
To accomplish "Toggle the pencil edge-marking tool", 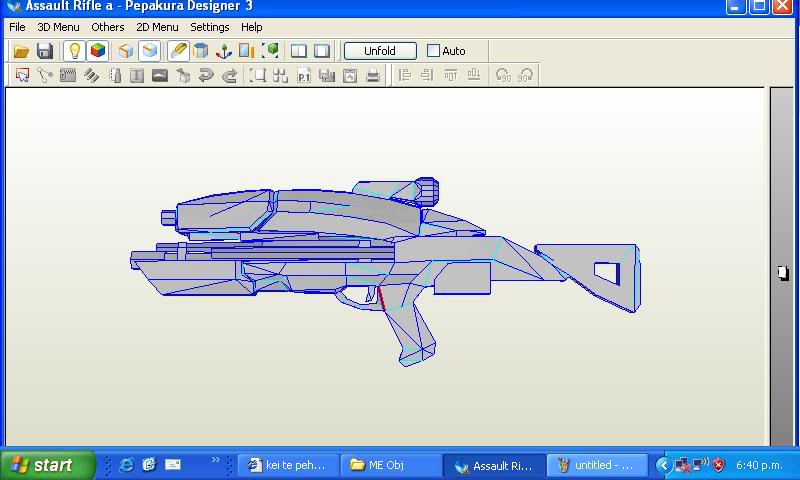I will pos(179,51).
